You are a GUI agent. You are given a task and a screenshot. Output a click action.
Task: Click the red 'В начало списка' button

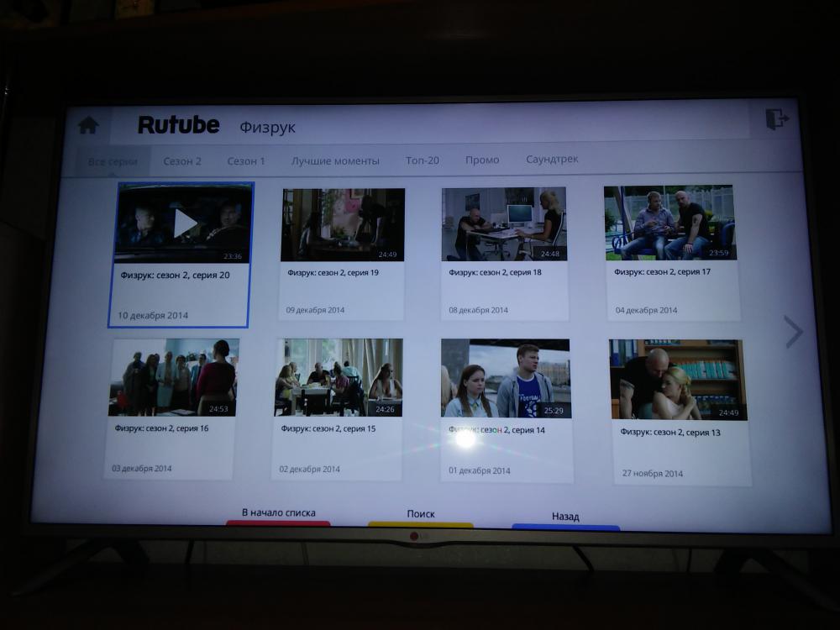(x=279, y=517)
